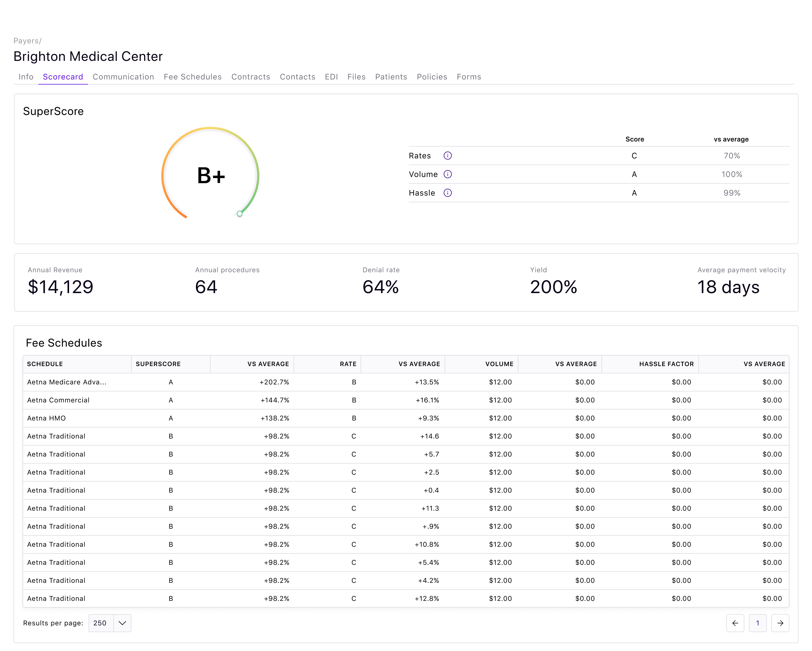Select page number 1 in pagination

(x=758, y=623)
